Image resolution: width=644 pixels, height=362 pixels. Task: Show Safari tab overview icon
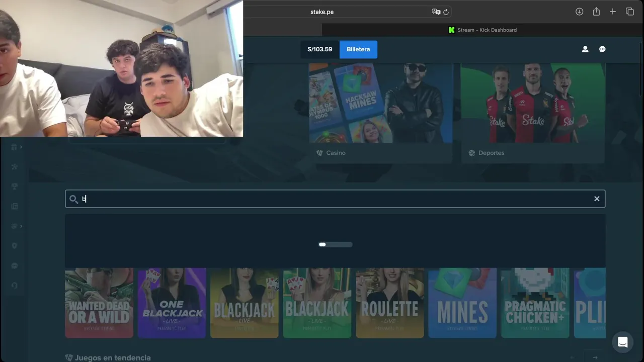pos(629,12)
